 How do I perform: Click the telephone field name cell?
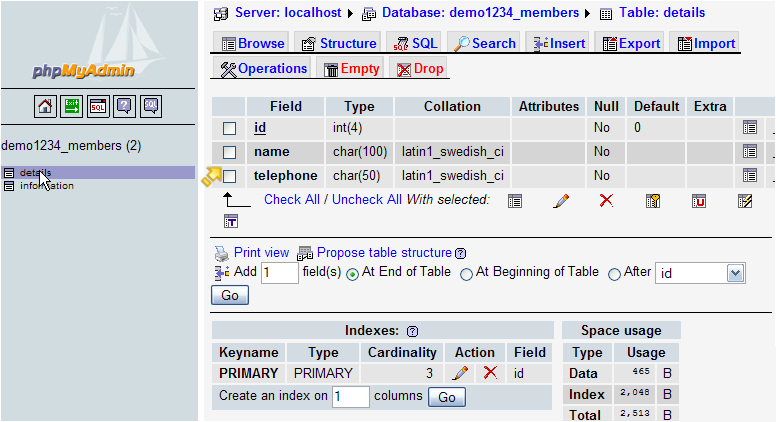tap(286, 176)
